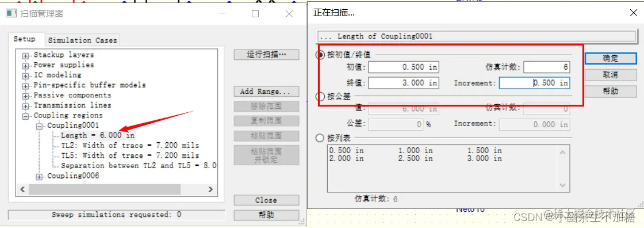Select the 按列表 radio option
Viewport: 644px width, 228px height.
pos(320,138)
